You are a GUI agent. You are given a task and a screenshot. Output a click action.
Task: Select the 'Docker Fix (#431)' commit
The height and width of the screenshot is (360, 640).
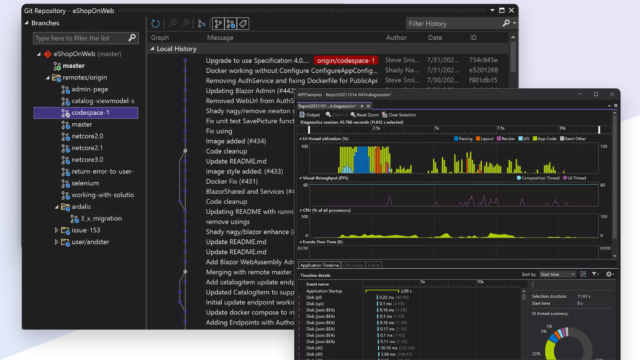coord(231,181)
